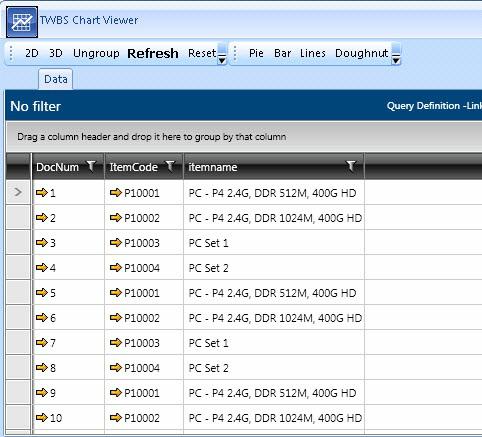Open the Query Definition link

tap(434, 106)
